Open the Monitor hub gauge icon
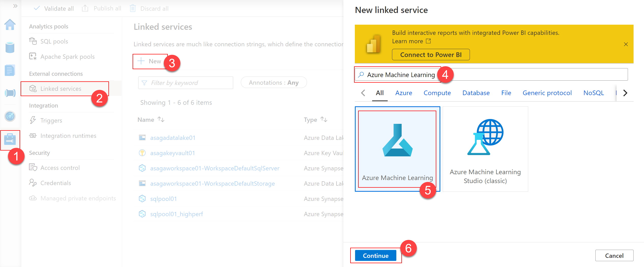This screenshot has width=644, height=267. 10,116
